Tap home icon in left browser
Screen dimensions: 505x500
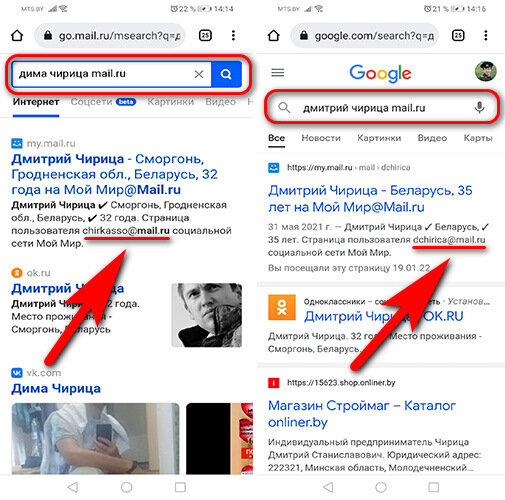pyautogui.click(x=17, y=35)
